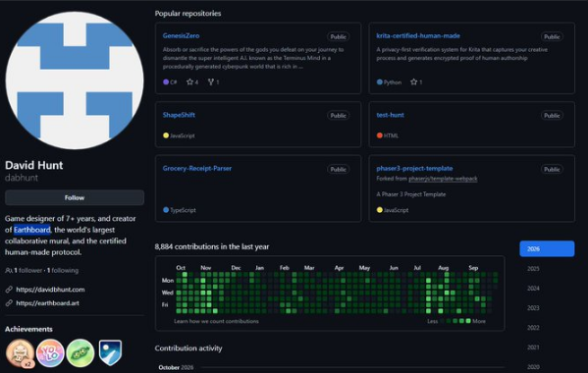Select the 2021 contribution year

tap(533, 347)
